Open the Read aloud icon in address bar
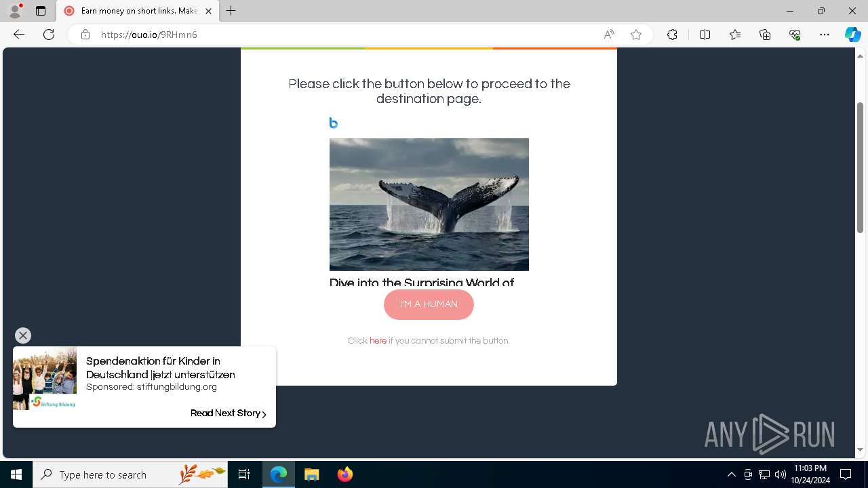868x488 pixels. click(609, 35)
